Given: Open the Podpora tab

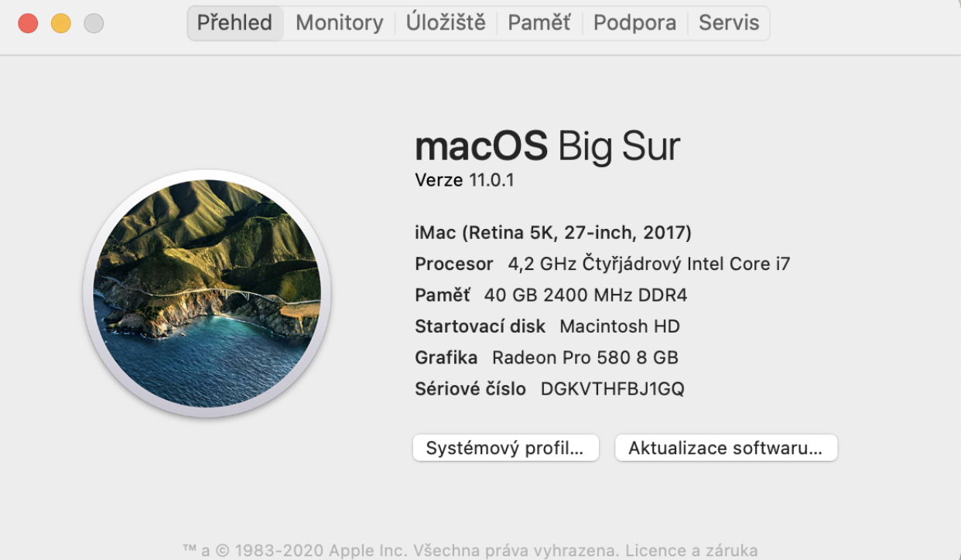Looking at the screenshot, I should point(634,23).
